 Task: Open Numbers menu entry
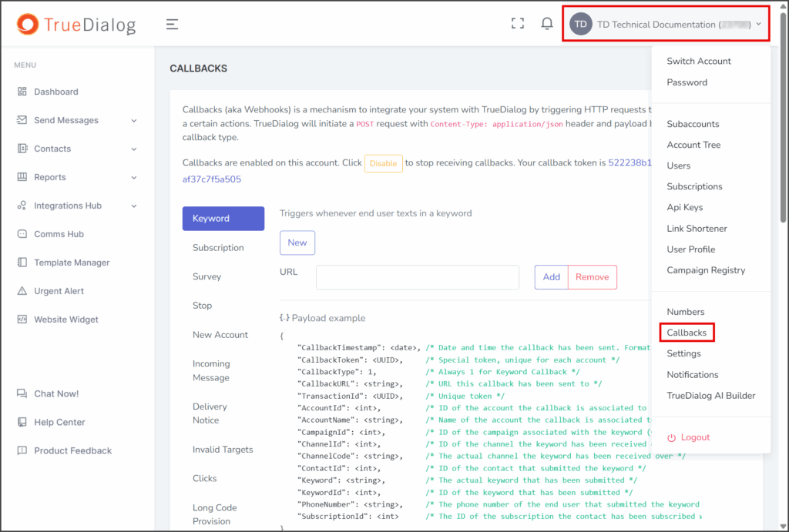coord(685,312)
